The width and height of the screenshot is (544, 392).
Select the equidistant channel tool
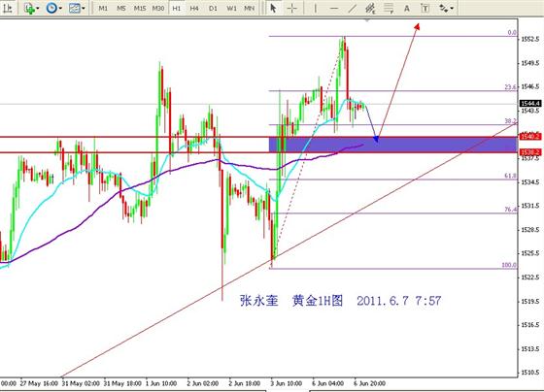coord(370,8)
